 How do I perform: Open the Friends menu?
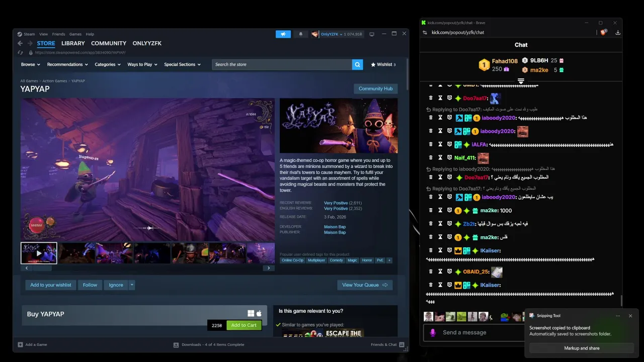coord(58,34)
